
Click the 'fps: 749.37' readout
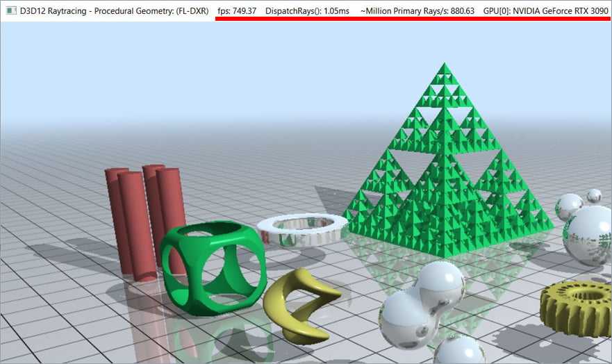coord(237,11)
